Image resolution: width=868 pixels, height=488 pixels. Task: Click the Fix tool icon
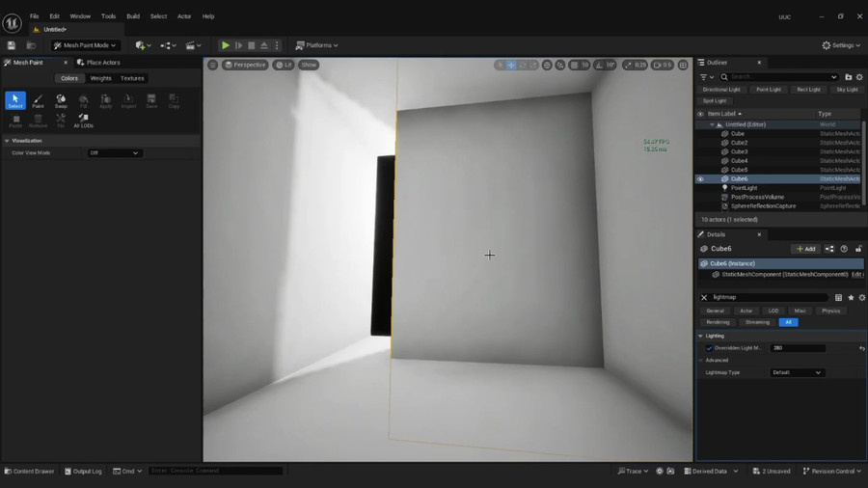click(61, 120)
